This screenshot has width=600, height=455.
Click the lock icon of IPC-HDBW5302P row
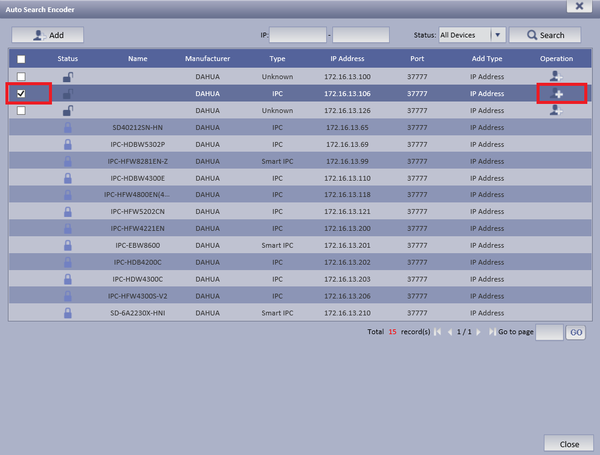pos(68,144)
